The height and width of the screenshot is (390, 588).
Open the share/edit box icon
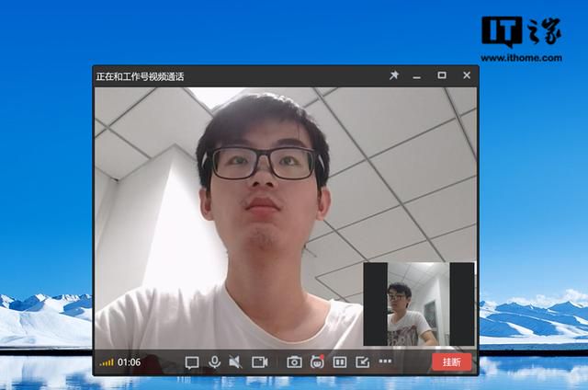point(363,362)
